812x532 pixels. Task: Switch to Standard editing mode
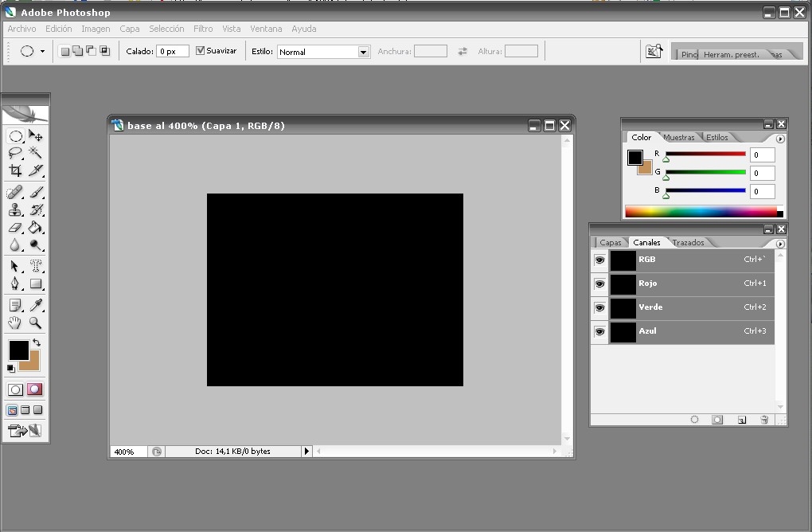(16, 389)
